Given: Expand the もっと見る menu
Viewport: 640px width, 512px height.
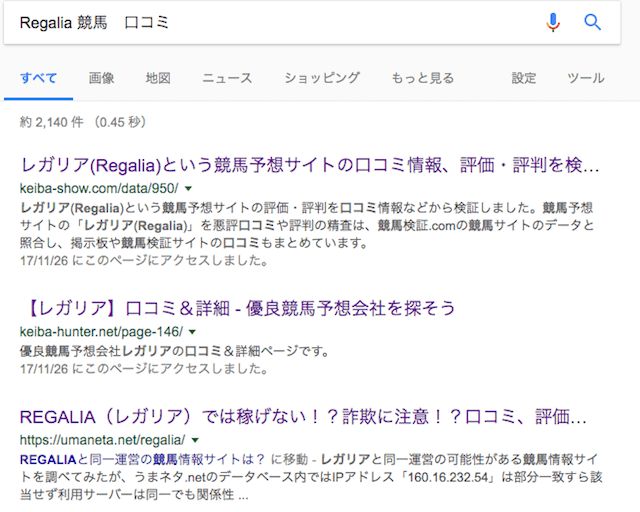Looking at the screenshot, I should 422,78.
